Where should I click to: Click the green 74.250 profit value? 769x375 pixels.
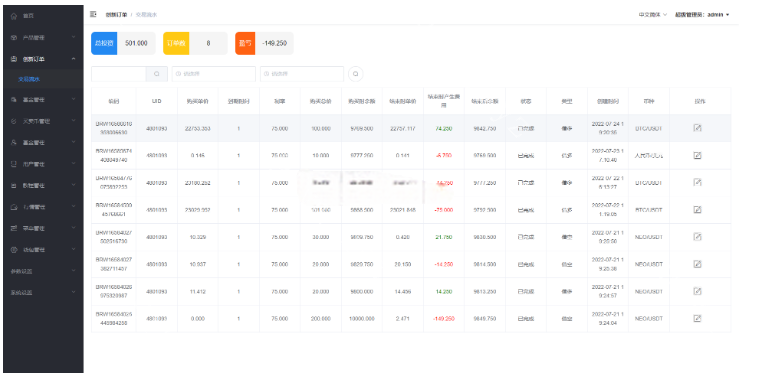point(443,128)
